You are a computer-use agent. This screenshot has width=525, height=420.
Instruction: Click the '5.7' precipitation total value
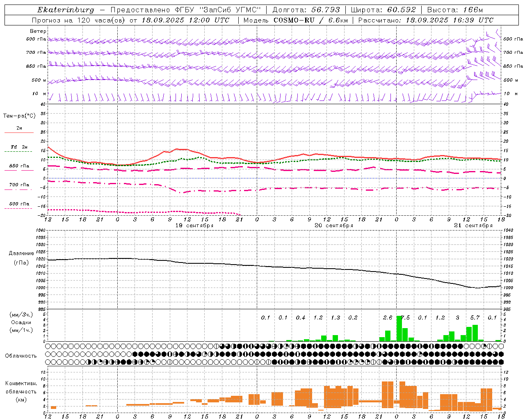[x=475, y=317]
